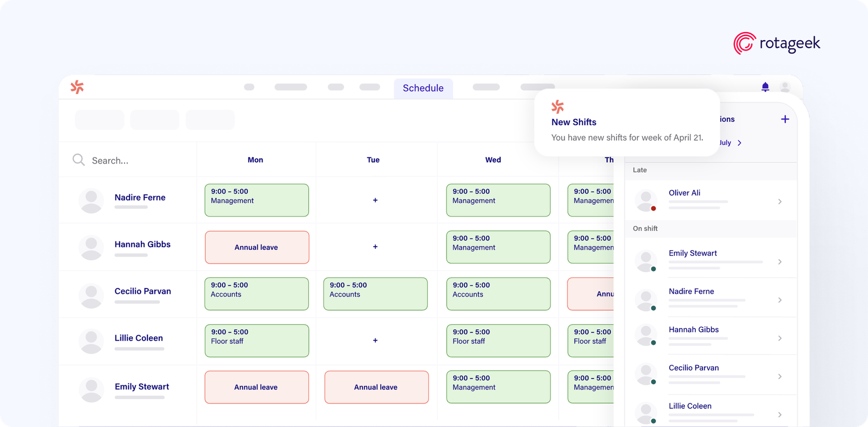Click the rotageek logo
The image size is (868, 427).
[x=777, y=43]
